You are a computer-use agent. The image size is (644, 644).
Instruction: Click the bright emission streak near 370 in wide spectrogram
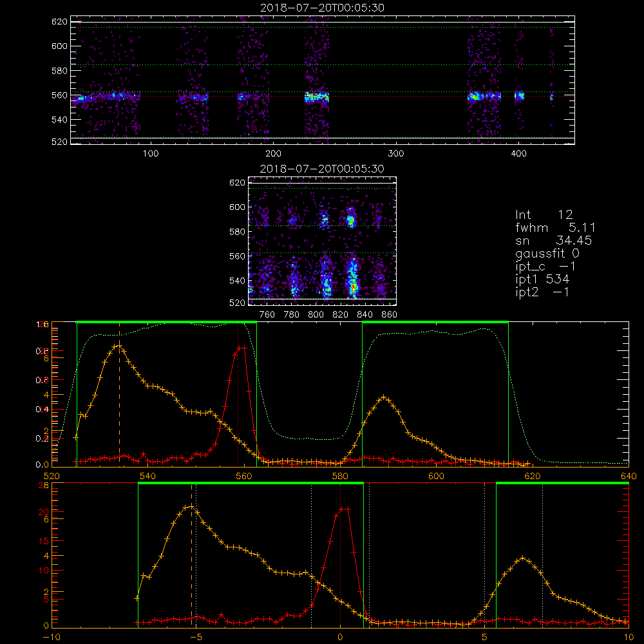pos(484,97)
